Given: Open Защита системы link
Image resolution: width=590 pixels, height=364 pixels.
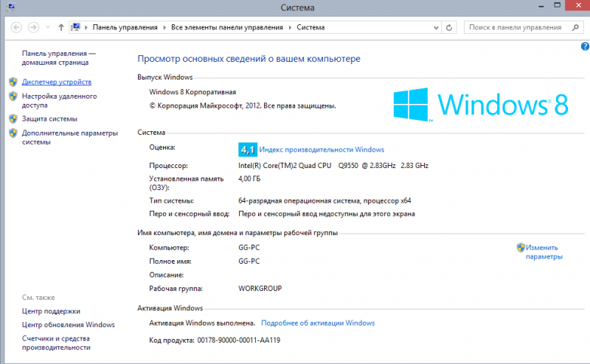Looking at the screenshot, I should coord(49,119).
